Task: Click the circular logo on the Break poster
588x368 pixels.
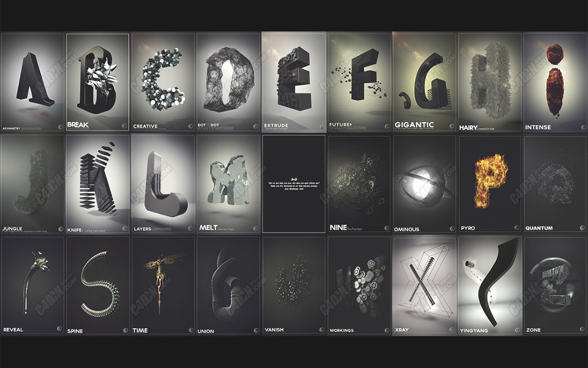Action: 124,126
